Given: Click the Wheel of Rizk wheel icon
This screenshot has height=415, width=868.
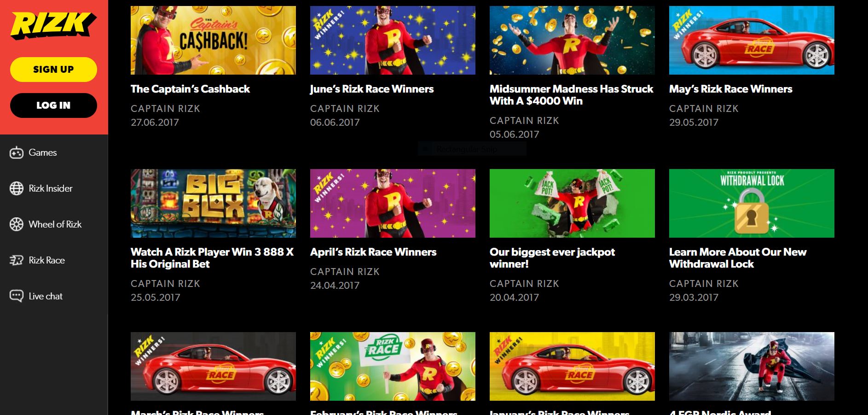Looking at the screenshot, I should point(17,224).
